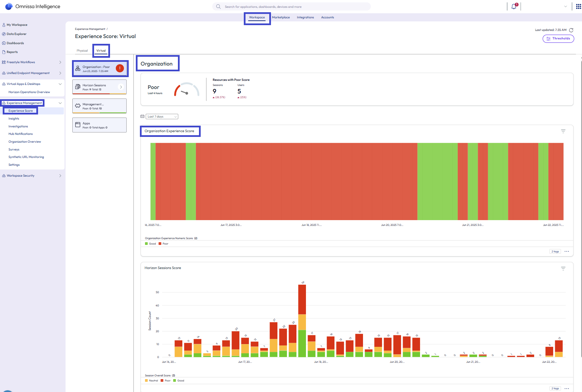
Task: Select the Physical tab
Action: (82, 51)
